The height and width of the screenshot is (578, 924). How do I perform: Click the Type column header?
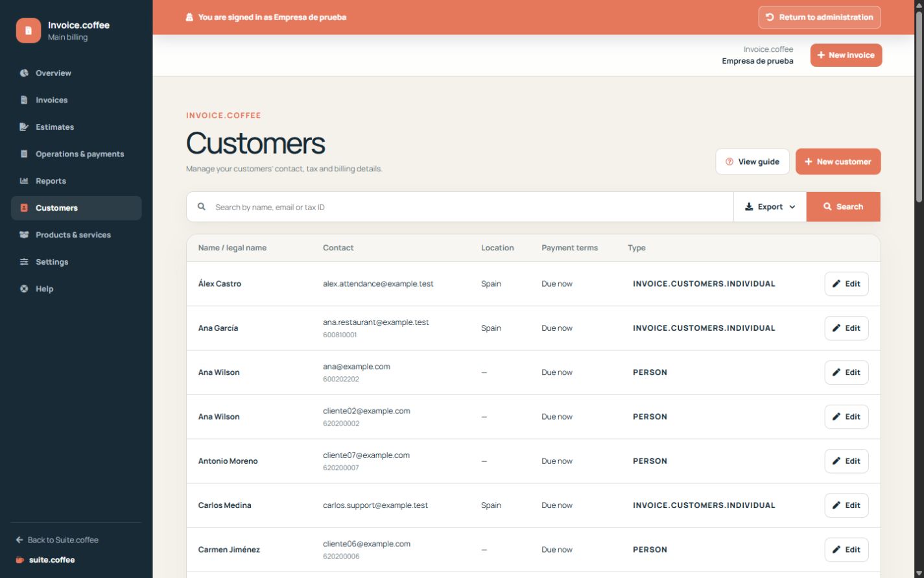(x=637, y=248)
